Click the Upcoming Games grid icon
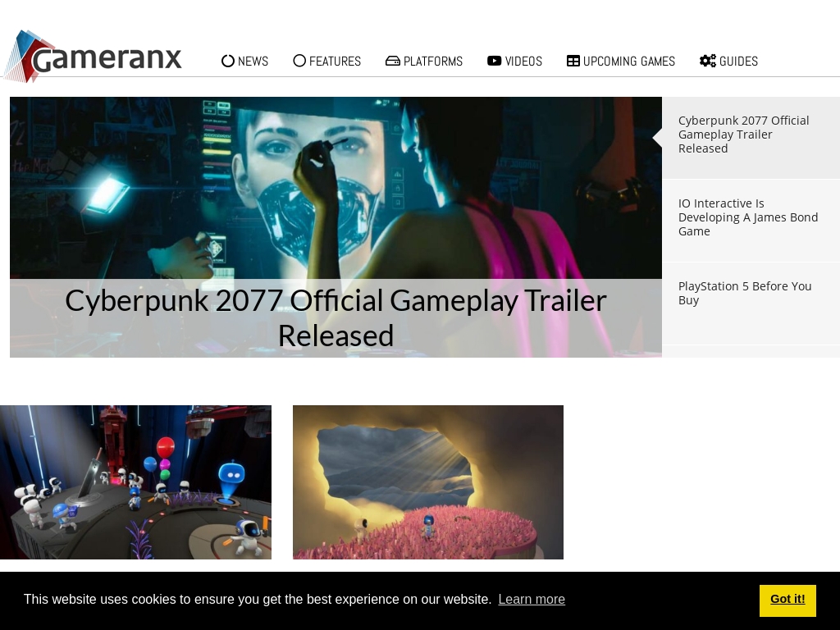 click(x=573, y=61)
